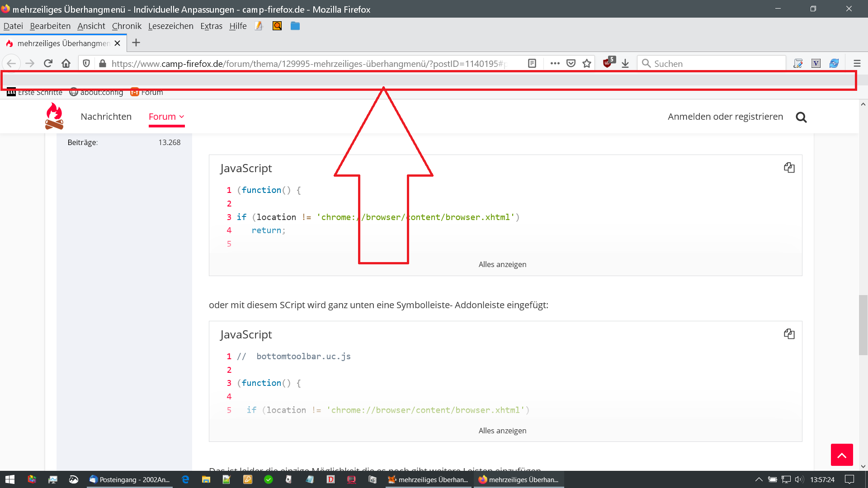Go to the Home page icon
This screenshot has width=868, height=488.
point(66,63)
